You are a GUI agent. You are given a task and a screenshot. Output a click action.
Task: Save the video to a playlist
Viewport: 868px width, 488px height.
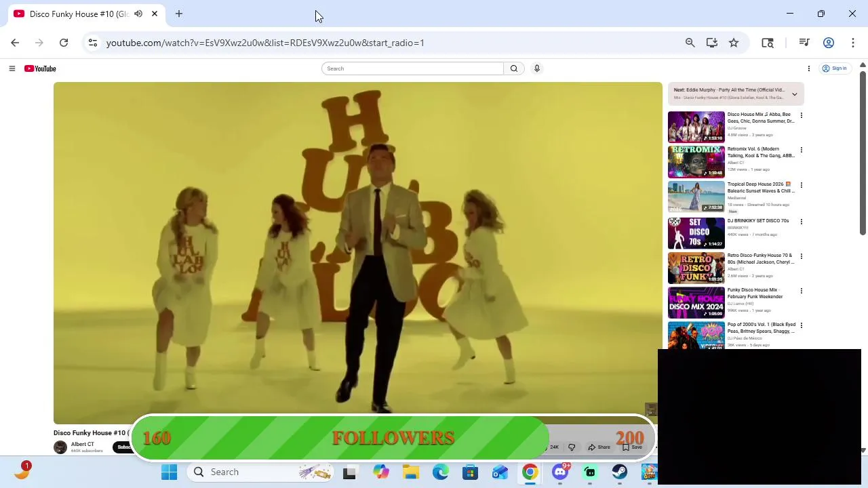(632, 447)
